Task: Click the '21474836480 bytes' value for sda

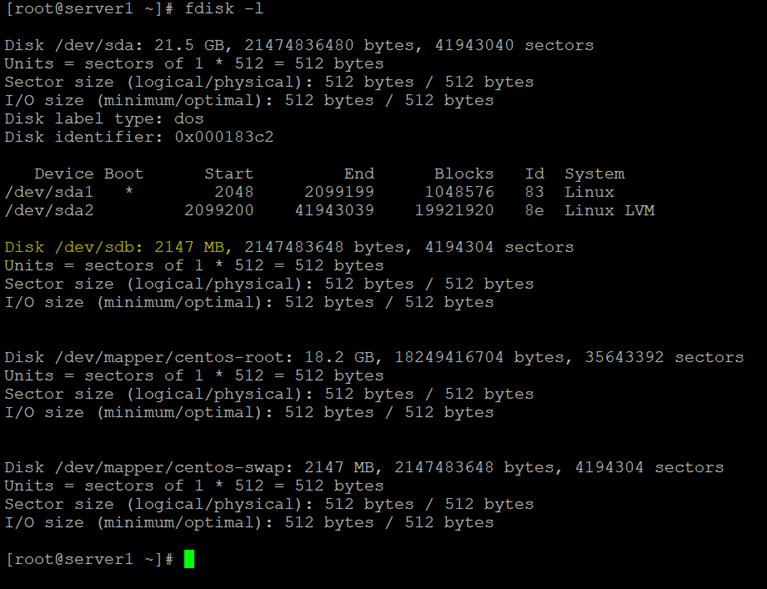Action: pyautogui.click(x=329, y=45)
